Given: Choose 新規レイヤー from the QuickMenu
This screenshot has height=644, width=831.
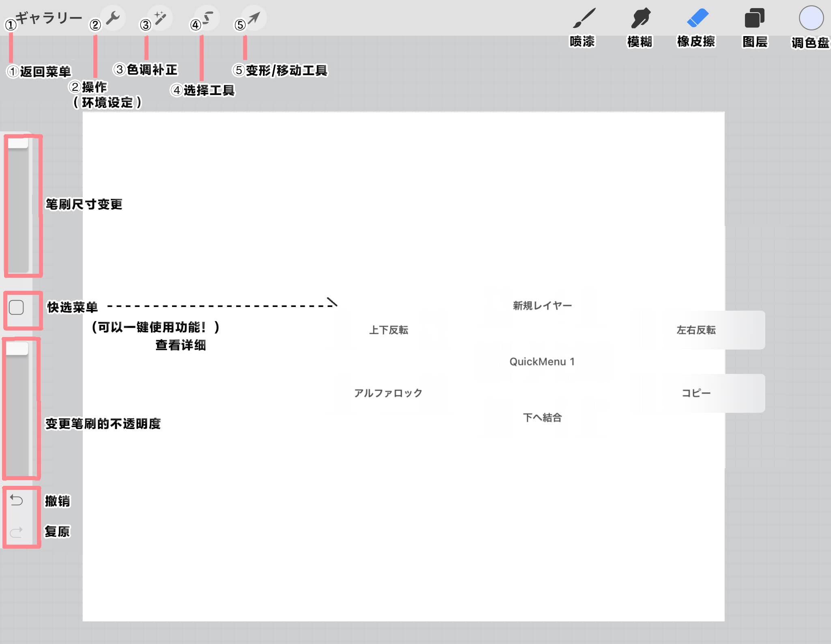Looking at the screenshot, I should (x=542, y=305).
